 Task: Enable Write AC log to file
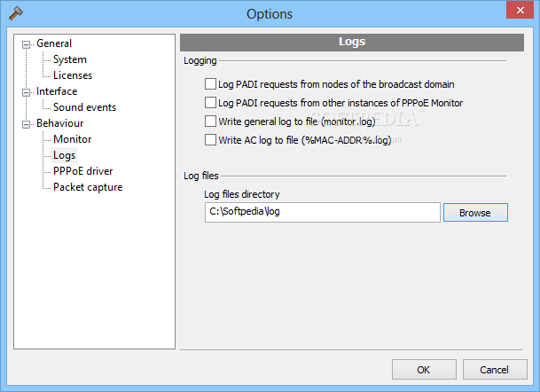[x=210, y=140]
